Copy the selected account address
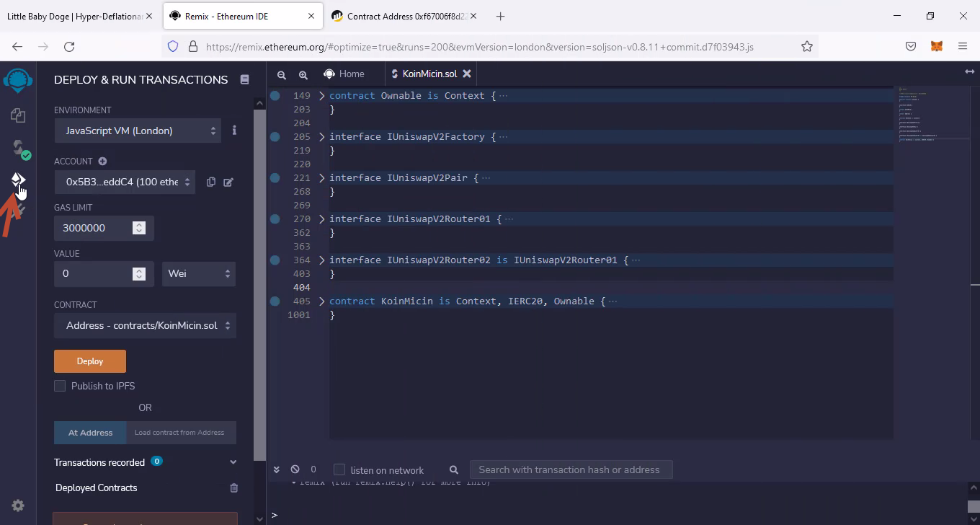 click(x=211, y=182)
